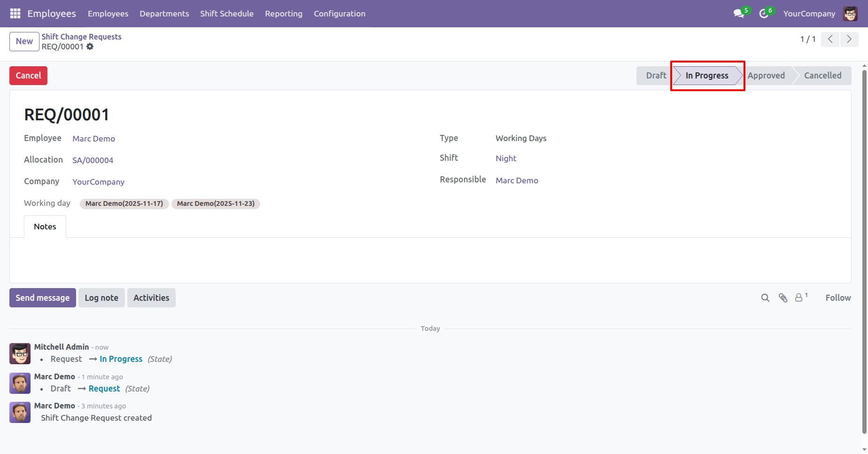Switch to the Notes tab
868x454 pixels.
click(x=45, y=227)
